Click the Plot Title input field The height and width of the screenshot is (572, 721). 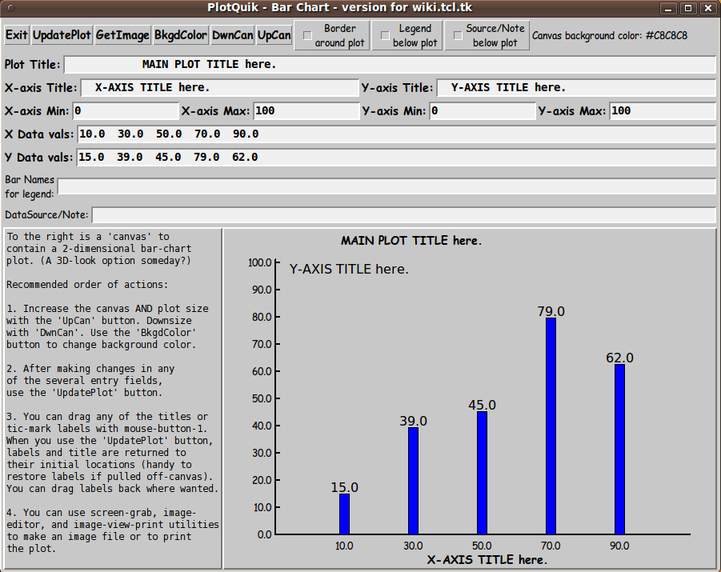click(x=390, y=64)
